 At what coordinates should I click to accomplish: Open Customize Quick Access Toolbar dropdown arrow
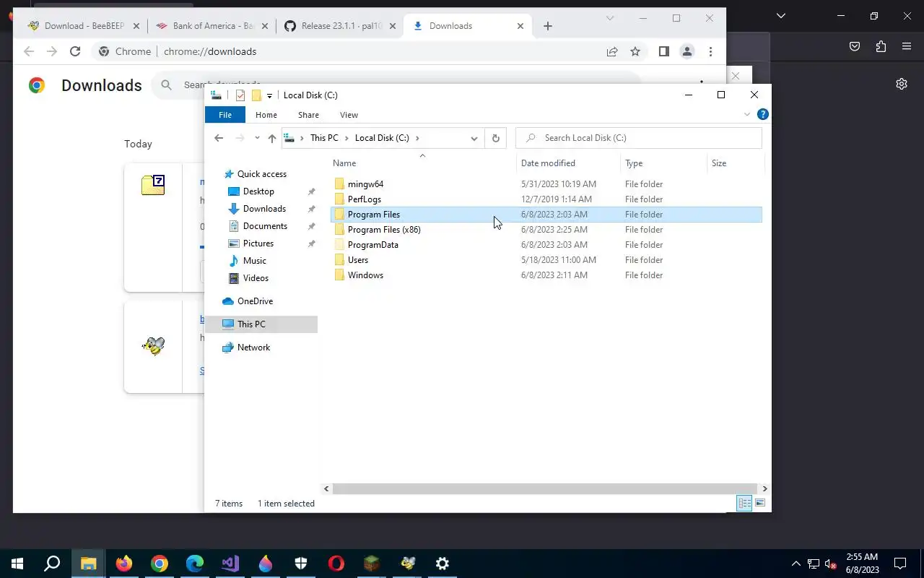coord(269,95)
